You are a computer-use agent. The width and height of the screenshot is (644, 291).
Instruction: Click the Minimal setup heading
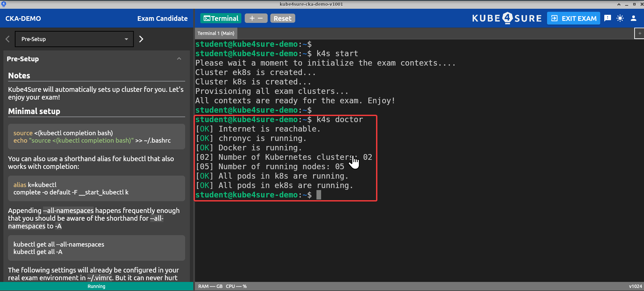[x=34, y=111]
